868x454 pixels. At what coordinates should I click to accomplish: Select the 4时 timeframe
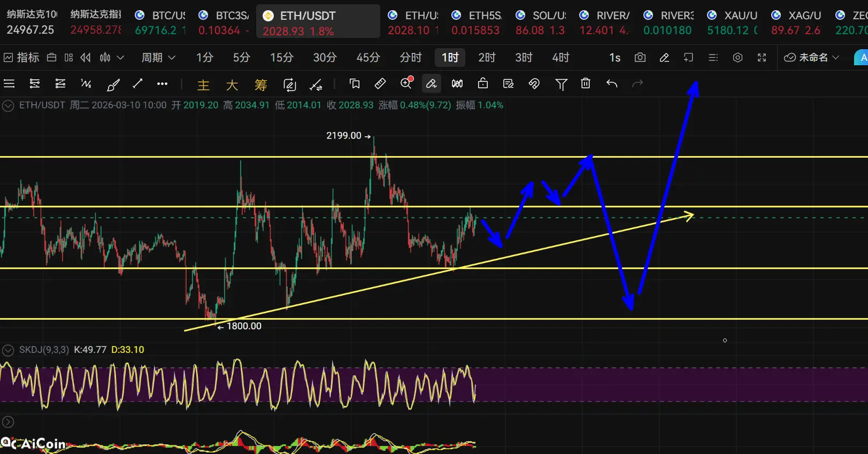click(x=560, y=57)
